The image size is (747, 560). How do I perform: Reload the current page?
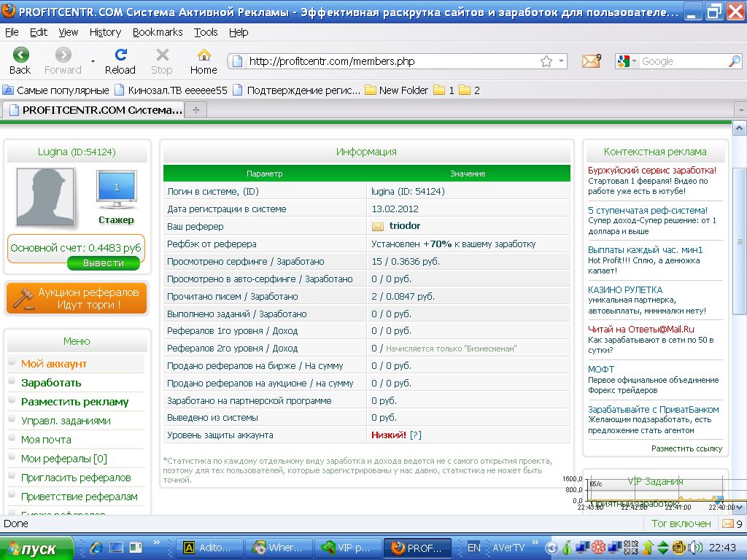coord(120,55)
